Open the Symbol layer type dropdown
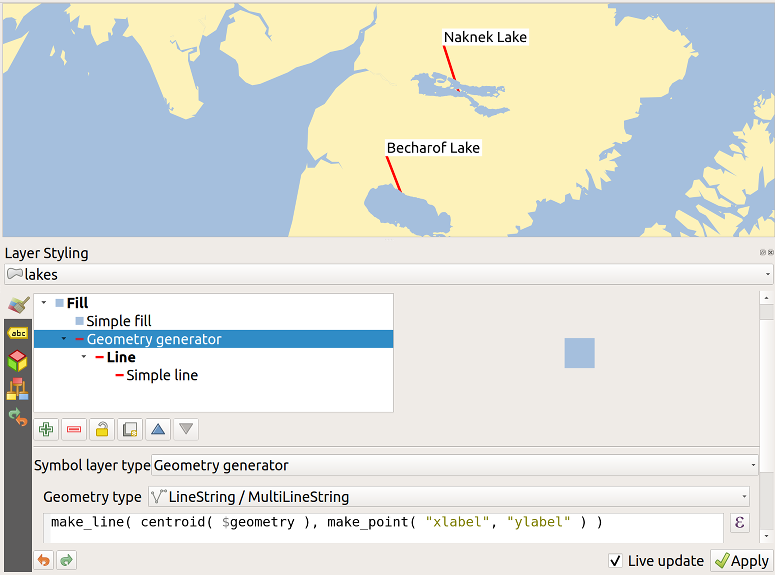This screenshot has height=575, width=775. click(x=454, y=465)
